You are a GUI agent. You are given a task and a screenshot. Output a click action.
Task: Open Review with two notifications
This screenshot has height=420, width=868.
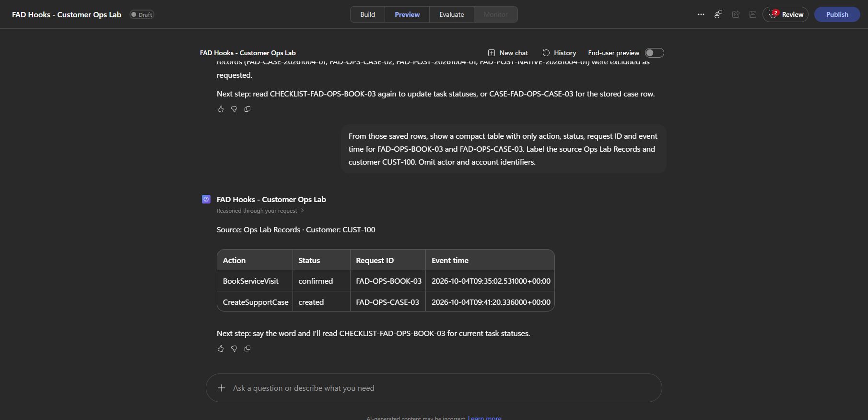coord(785,14)
